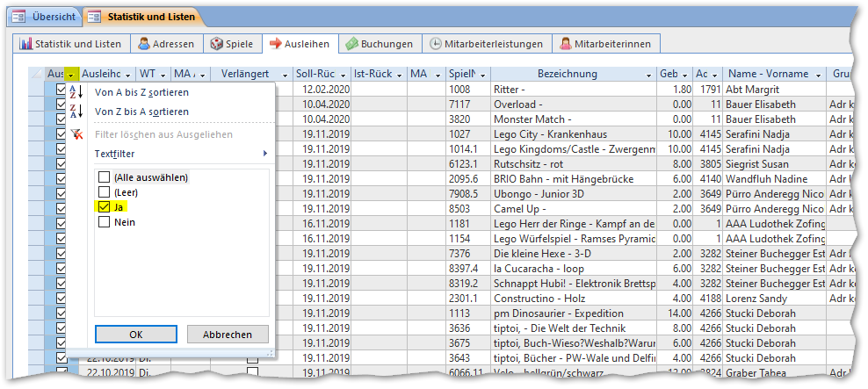868x389 pixels.
Task: Click the Z-A descending sort icon
Action: click(76, 112)
